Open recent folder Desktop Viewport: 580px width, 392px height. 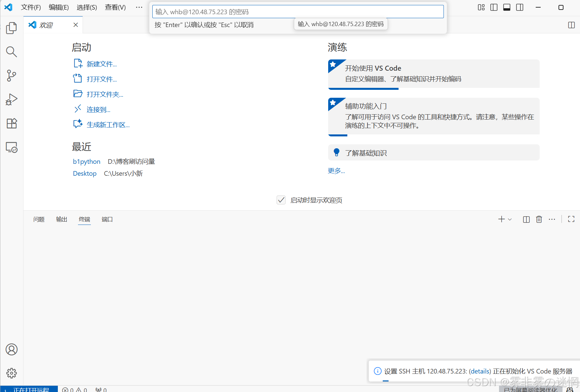point(85,173)
